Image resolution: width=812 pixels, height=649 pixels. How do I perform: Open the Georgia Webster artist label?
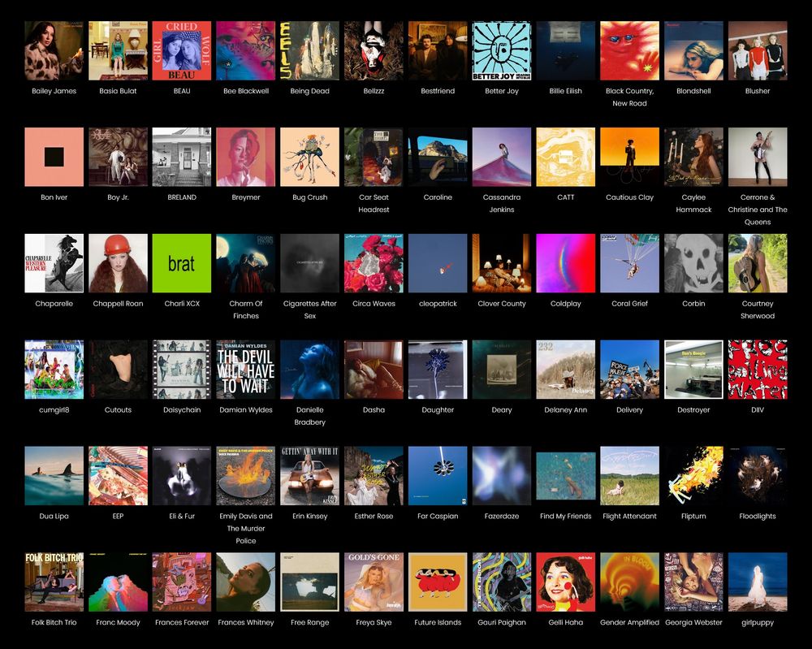click(x=693, y=621)
